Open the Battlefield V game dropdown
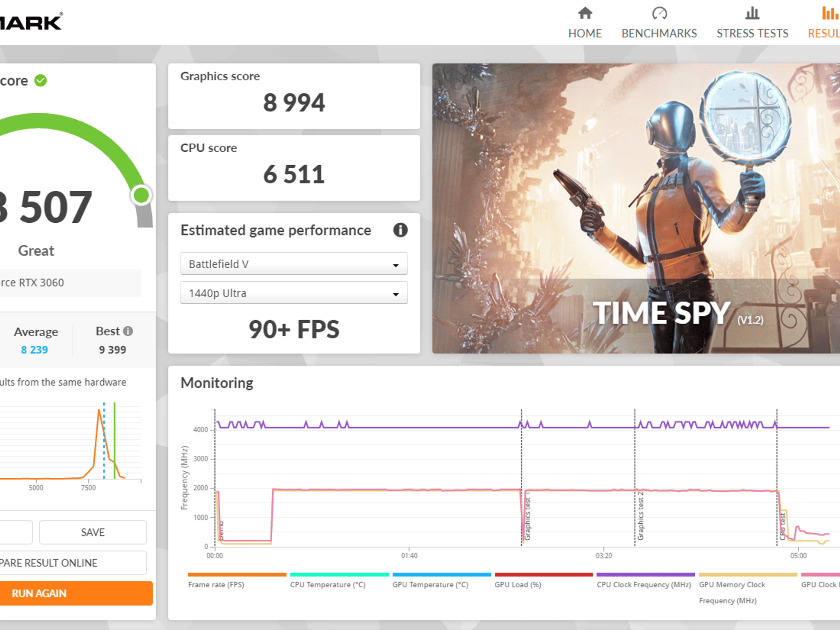 (x=294, y=264)
